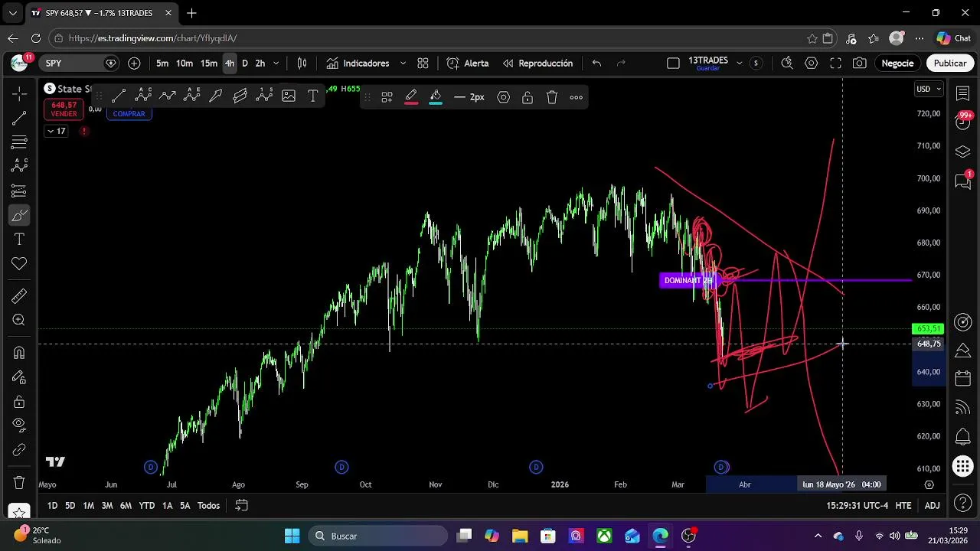The height and width of the screenshot is (551, 980).
Task: Toggle lock all drawings in left sidebar
Action: point(19,402)
